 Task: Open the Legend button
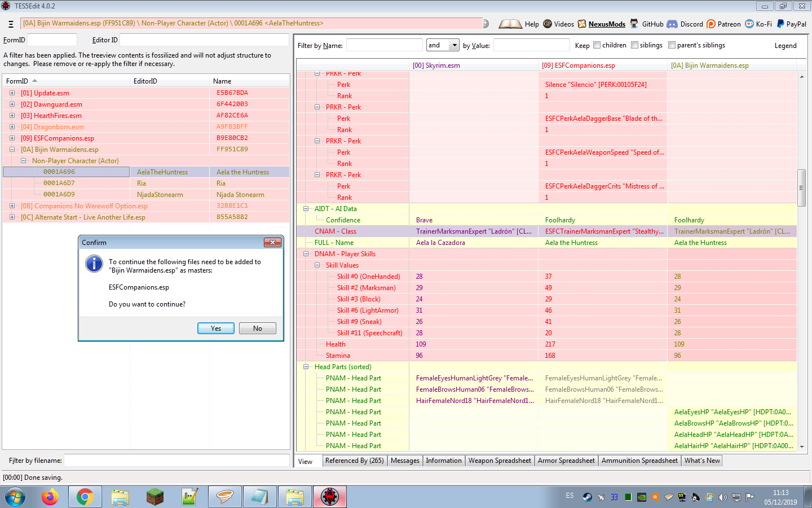785,46
